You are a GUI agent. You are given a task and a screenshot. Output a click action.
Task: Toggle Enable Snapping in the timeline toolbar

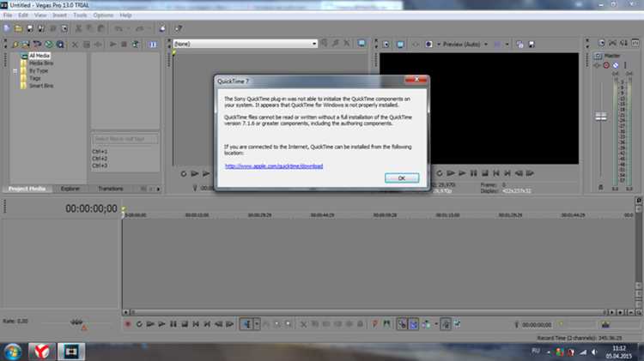[x=402, y=324]
